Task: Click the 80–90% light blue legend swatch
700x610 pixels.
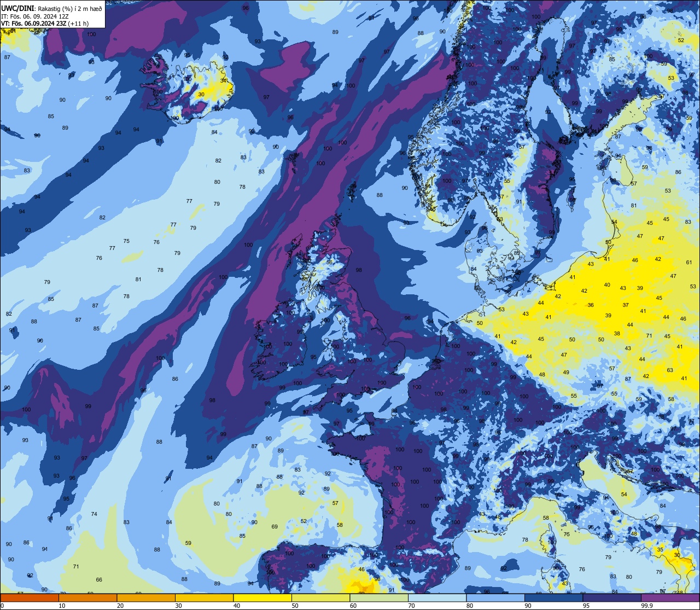Action: click(495, 597)
